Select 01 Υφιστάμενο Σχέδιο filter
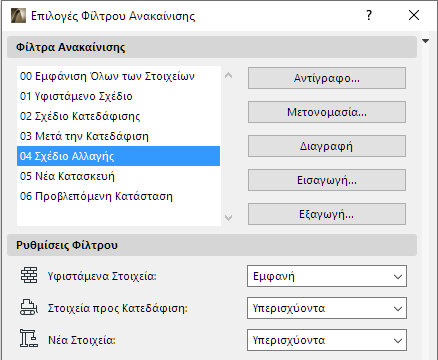Viewport: 438px width, 360px height. [x=118, y=96]
